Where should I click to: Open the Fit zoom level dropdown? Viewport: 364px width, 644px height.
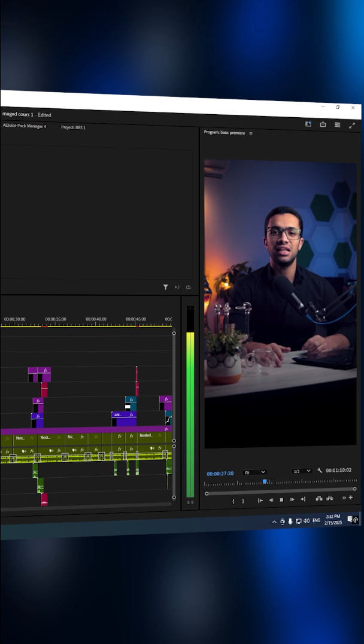click(254, 472)
